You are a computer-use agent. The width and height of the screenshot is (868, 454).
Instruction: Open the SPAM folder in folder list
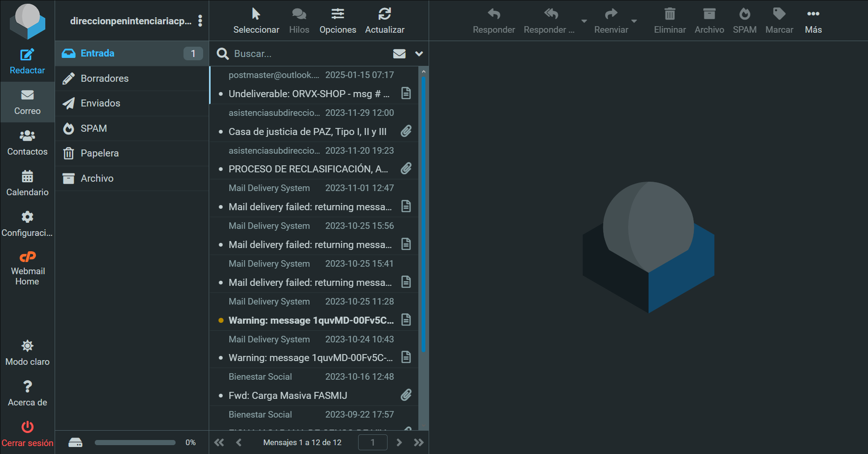click(x=132, y=128)
